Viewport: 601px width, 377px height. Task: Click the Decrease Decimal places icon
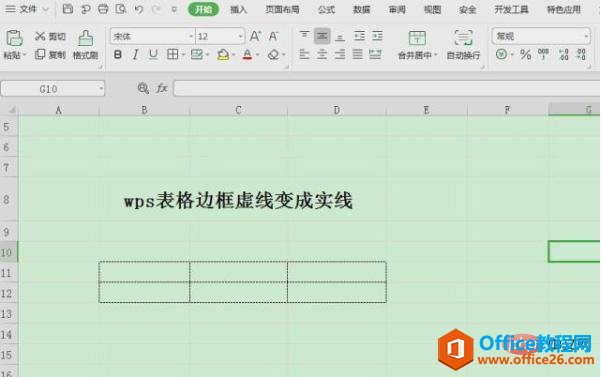coord(581,54)
